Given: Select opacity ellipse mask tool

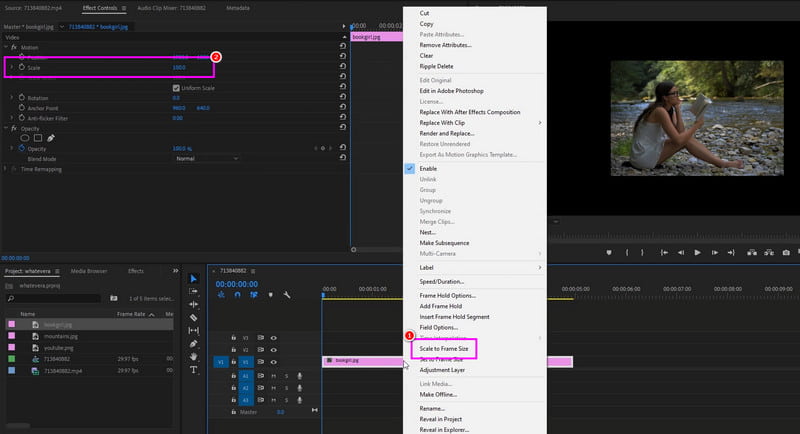Looking at the screenshot, I should [24, 138].
